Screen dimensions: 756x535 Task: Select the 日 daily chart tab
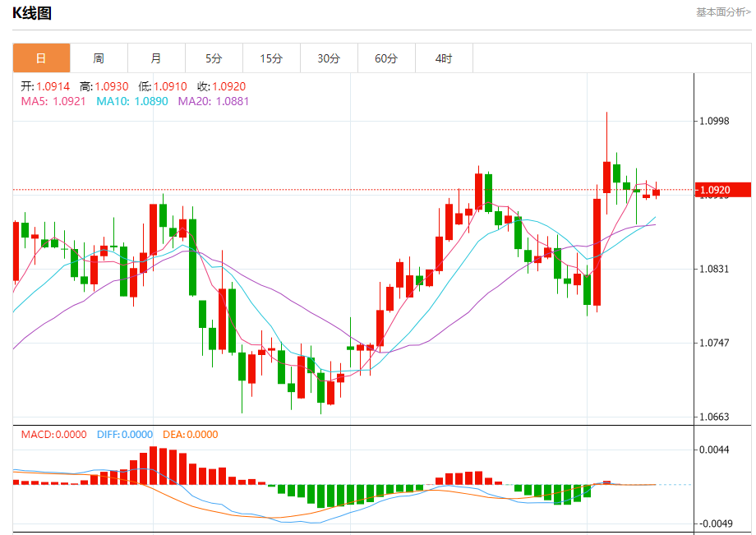point(41,58)
